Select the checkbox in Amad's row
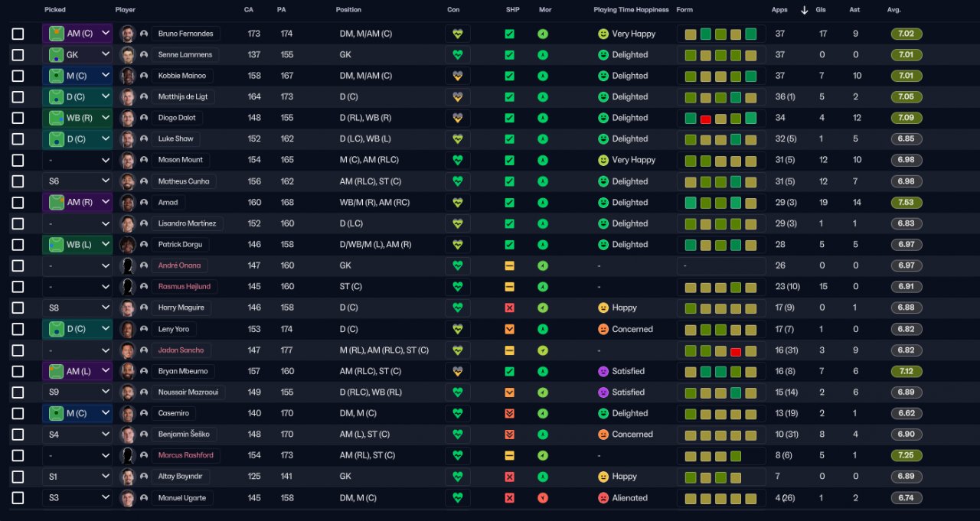Viewport: 980px width, 521px height. (18, 203)
